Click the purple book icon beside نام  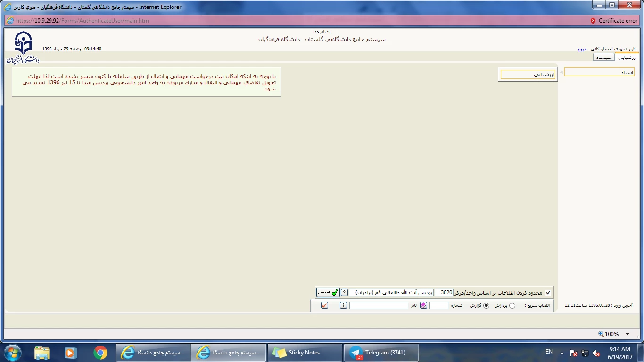(x=423, y=305)
